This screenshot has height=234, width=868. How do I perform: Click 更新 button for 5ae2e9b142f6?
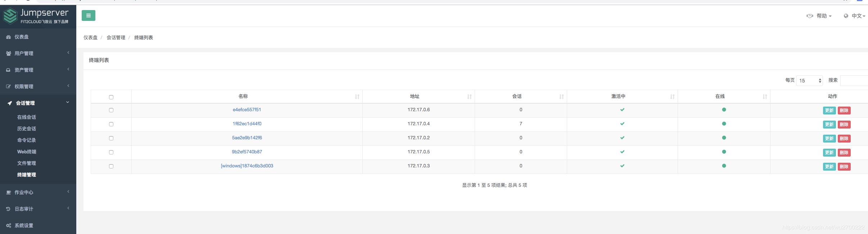[829, 139]
